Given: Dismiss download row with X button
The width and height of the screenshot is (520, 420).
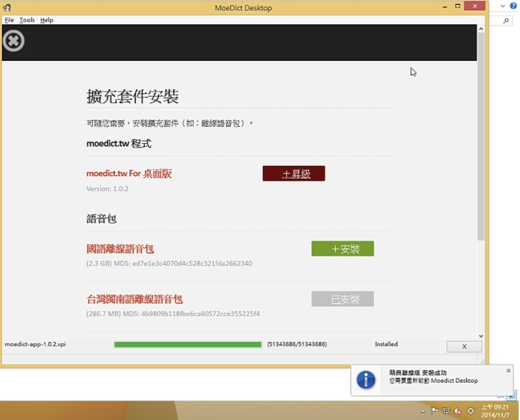Looking at the screenshot, I should (x=464, y=346).
